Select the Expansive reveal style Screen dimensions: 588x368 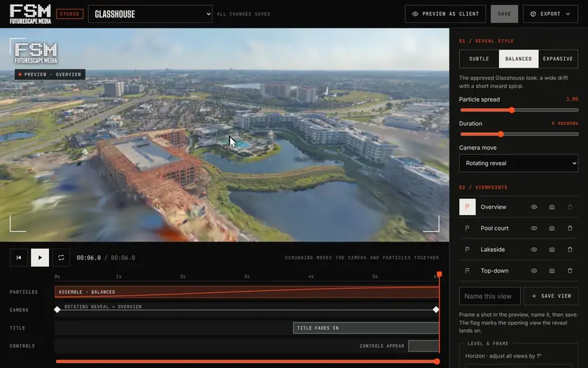(x=558, y=59)
